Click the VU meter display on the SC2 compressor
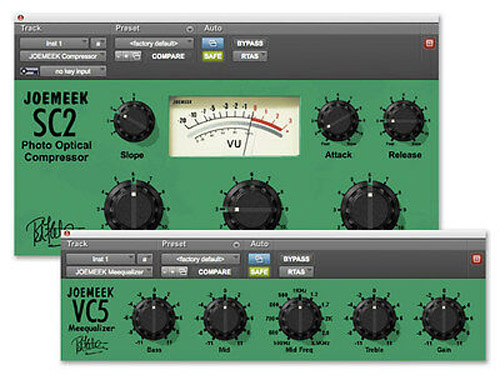500x375 pixels. coord(234,126)
